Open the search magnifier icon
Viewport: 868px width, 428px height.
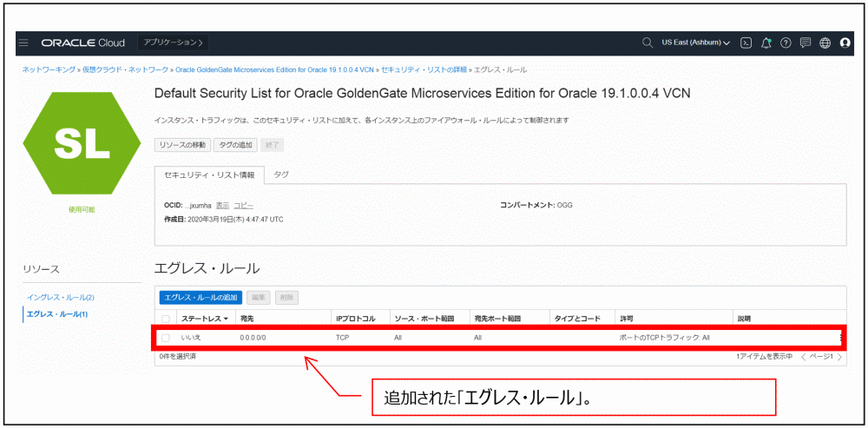pos(647,43)
